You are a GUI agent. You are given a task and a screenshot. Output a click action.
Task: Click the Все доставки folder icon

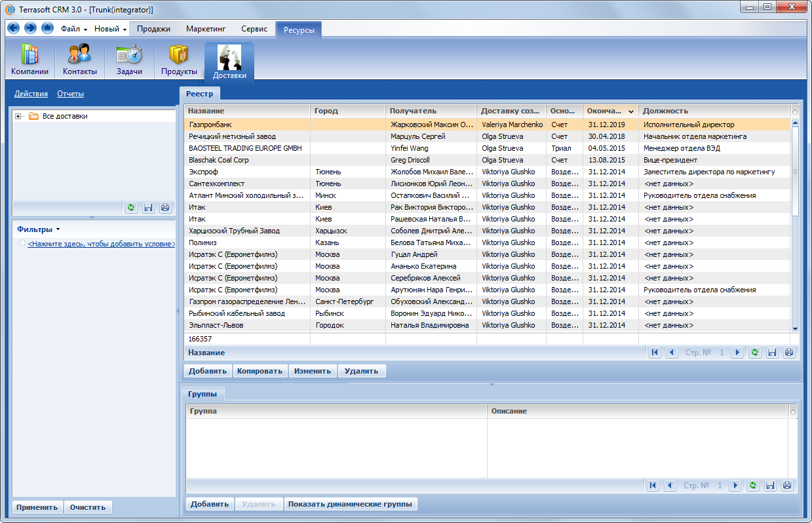click(33, 116)
